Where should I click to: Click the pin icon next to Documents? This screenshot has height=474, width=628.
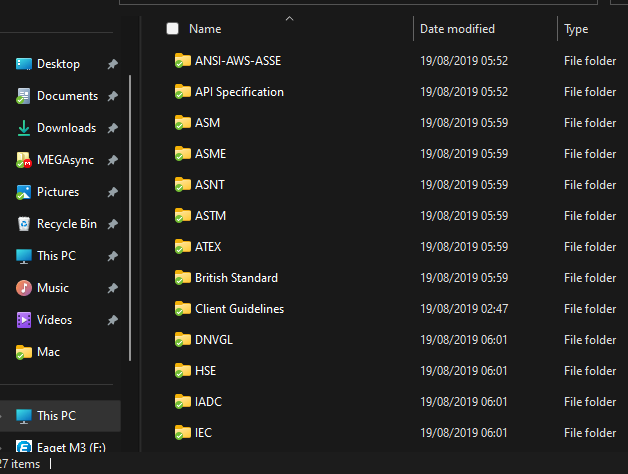click(113, 96)
